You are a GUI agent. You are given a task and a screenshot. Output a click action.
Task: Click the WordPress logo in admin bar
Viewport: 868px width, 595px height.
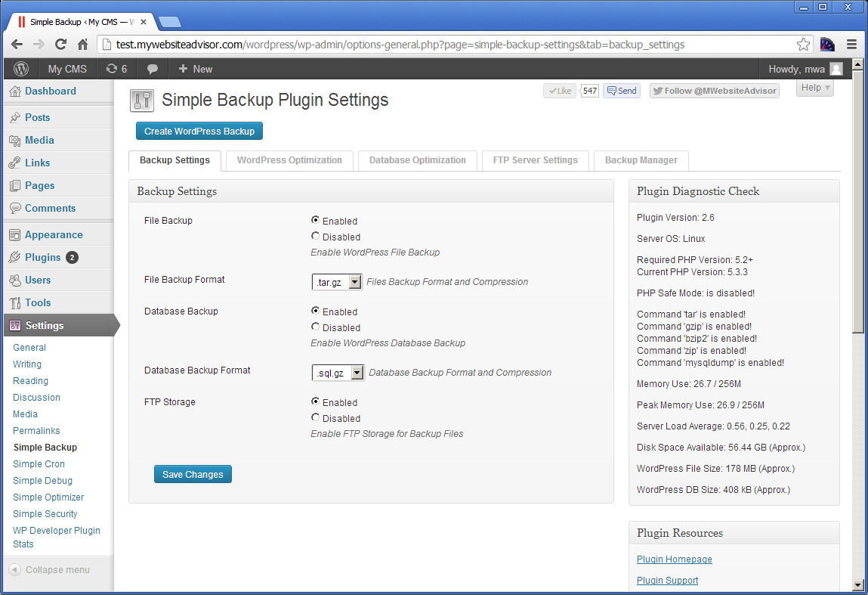coord(21,69)
